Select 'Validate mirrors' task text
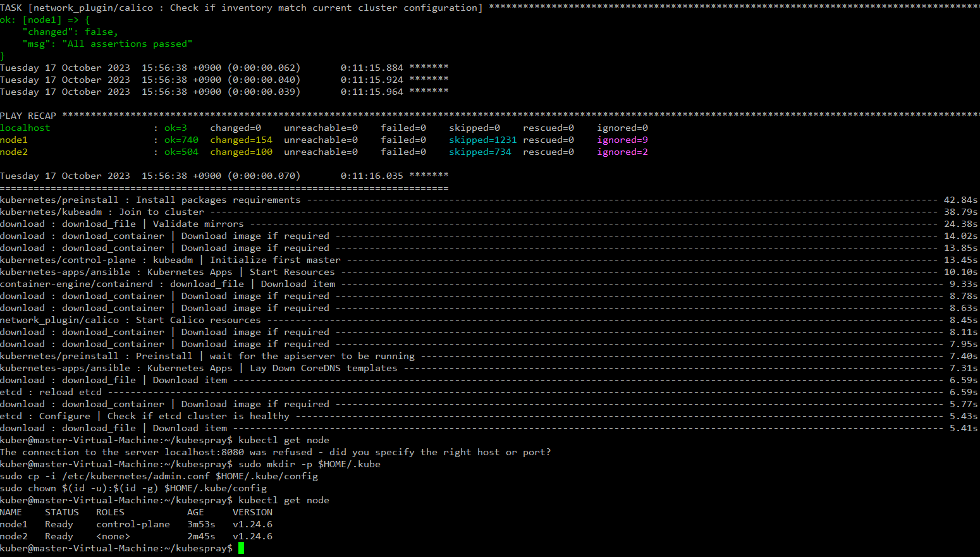Viewport: 980px width, 557px height. tap(199, 224)
